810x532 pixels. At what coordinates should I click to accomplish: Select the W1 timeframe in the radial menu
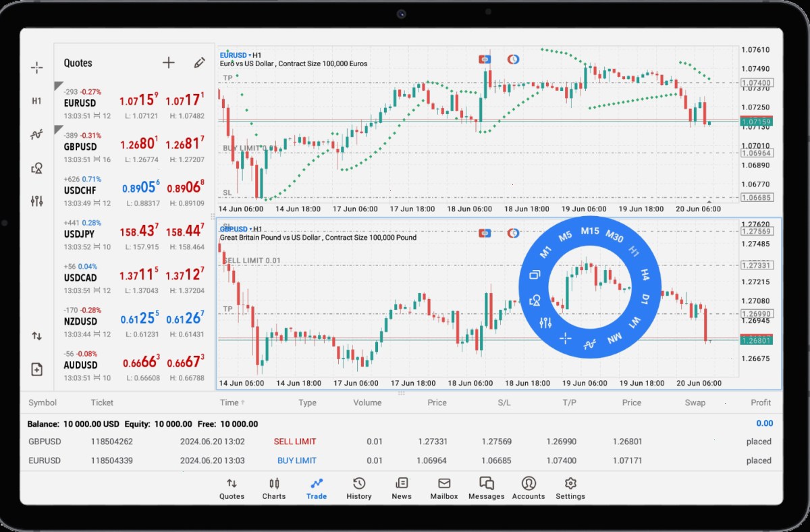(x=634, y=323)
